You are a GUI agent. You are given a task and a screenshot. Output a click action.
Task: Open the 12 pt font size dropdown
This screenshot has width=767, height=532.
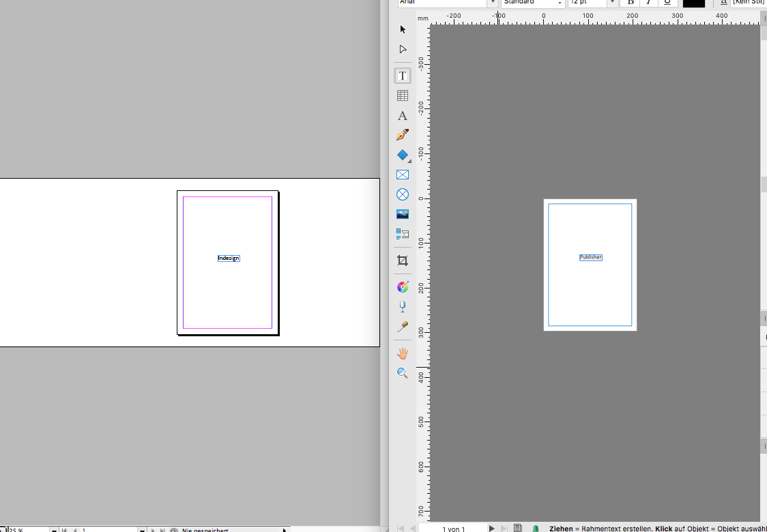(x=611, y=3)
